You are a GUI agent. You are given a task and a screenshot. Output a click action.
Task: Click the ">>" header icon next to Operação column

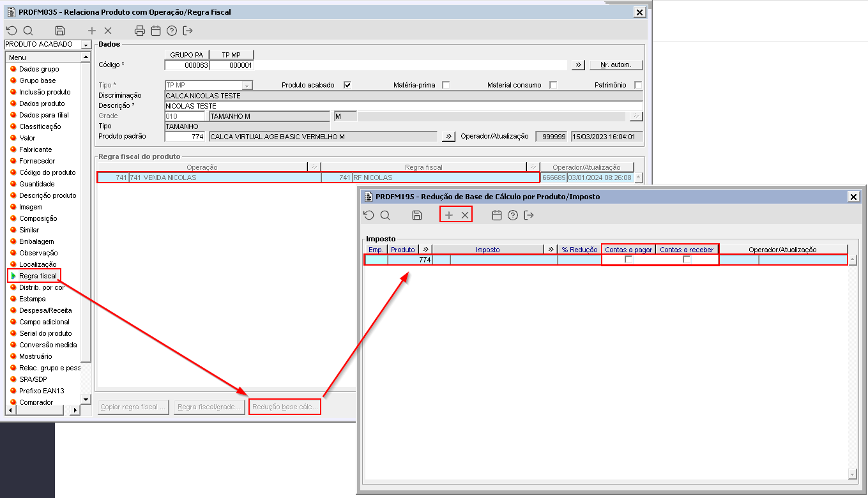click(314, 167)
